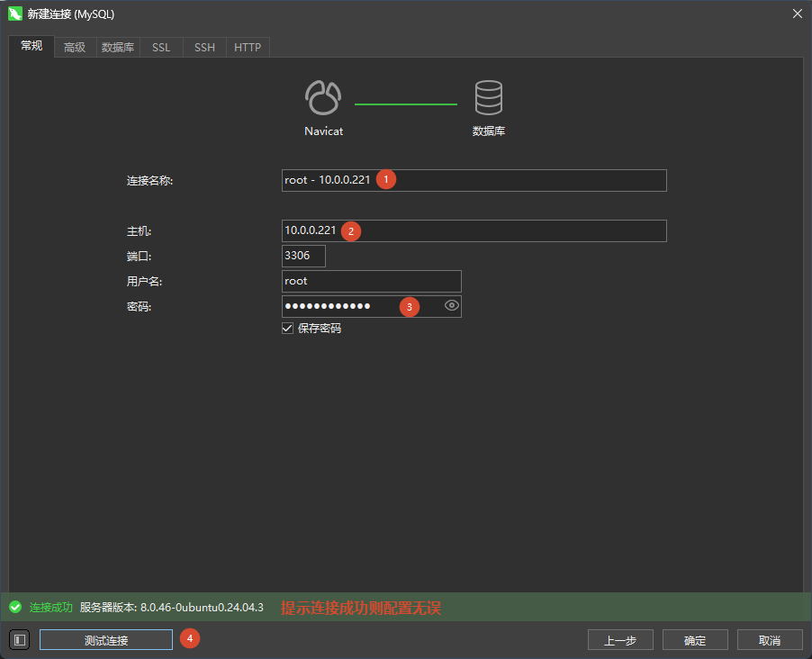Click the 端口 field showing 3306
This screenshot has height=659, width=812.
pos(303,256)
